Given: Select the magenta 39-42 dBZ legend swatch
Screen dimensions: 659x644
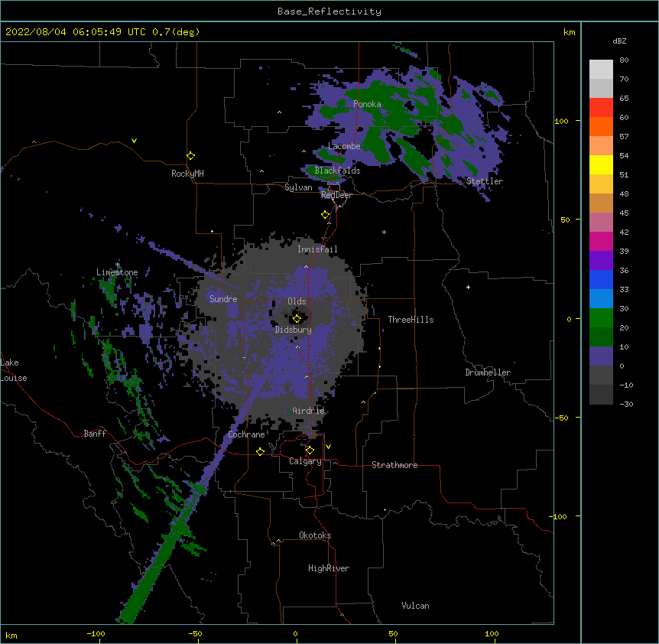Looking at the screenshot, I should 601,241.
